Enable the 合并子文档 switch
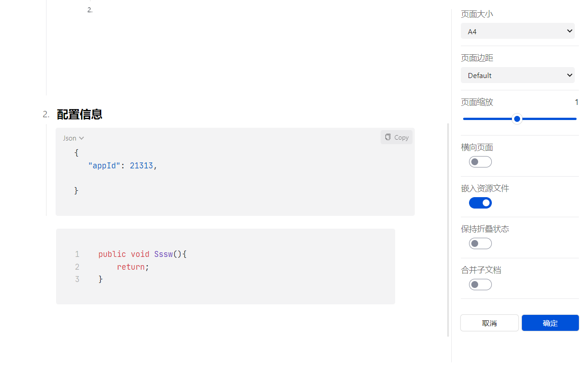The height and width of the screenshot is (371, 588). coord(480,285)
